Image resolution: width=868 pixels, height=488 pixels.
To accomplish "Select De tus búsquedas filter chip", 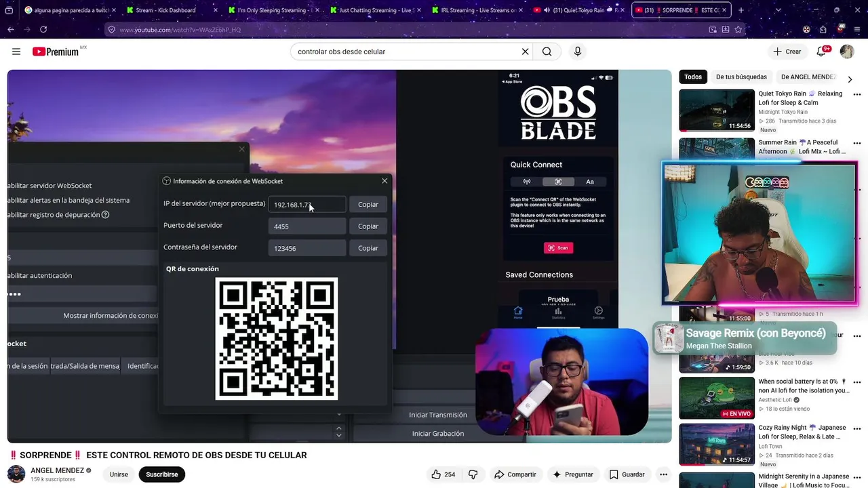I will coord(741,77).
